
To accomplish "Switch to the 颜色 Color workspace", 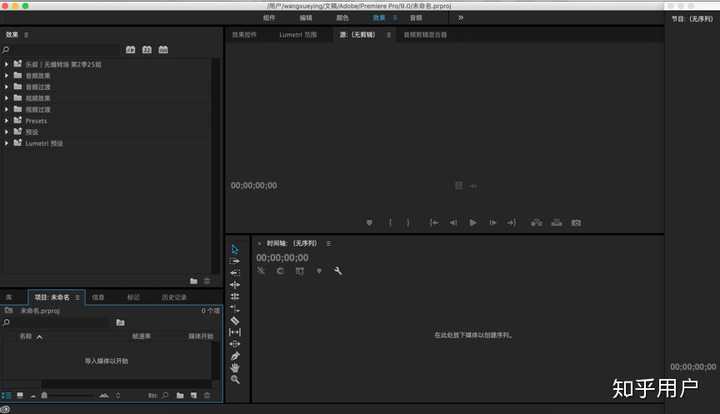I will tap(343, 18).
